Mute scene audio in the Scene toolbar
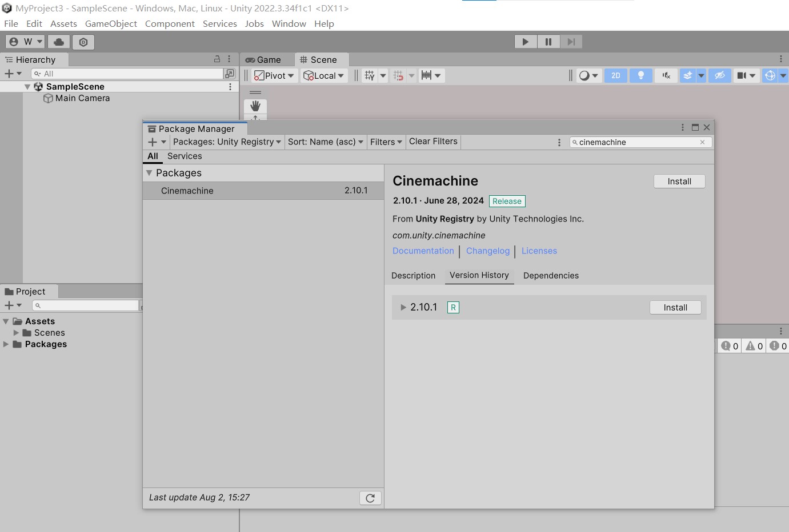This screenshot has height=532, width=789. (x=666, y=75)
